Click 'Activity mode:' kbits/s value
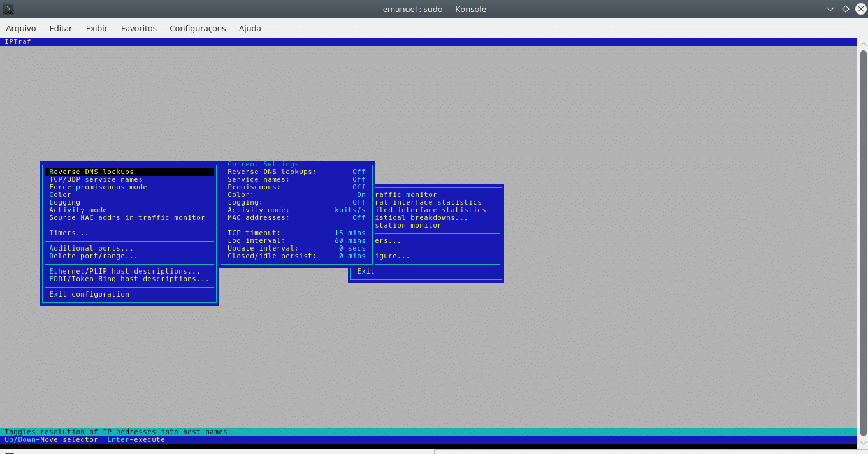Viewport: 868px width, 454px height. (351, 210)
